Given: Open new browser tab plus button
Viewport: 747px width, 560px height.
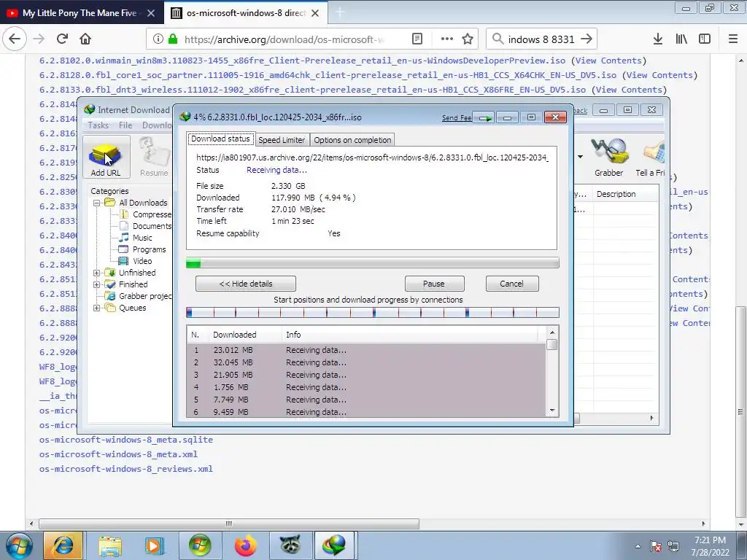Looking at the screenshot, I should 340,13.
